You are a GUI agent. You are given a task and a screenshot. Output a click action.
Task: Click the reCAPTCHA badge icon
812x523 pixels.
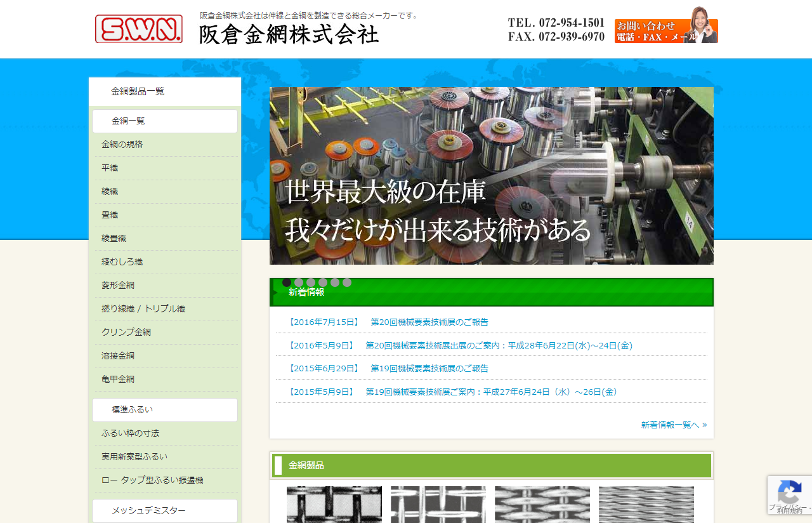(789, 491)
